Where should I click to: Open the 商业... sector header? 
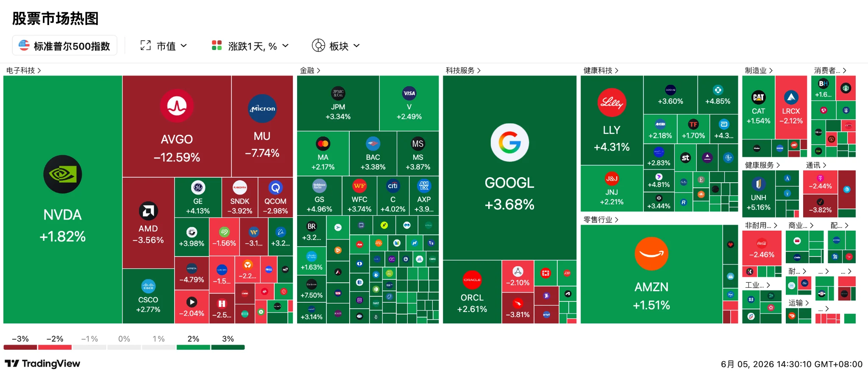point(801,226)
